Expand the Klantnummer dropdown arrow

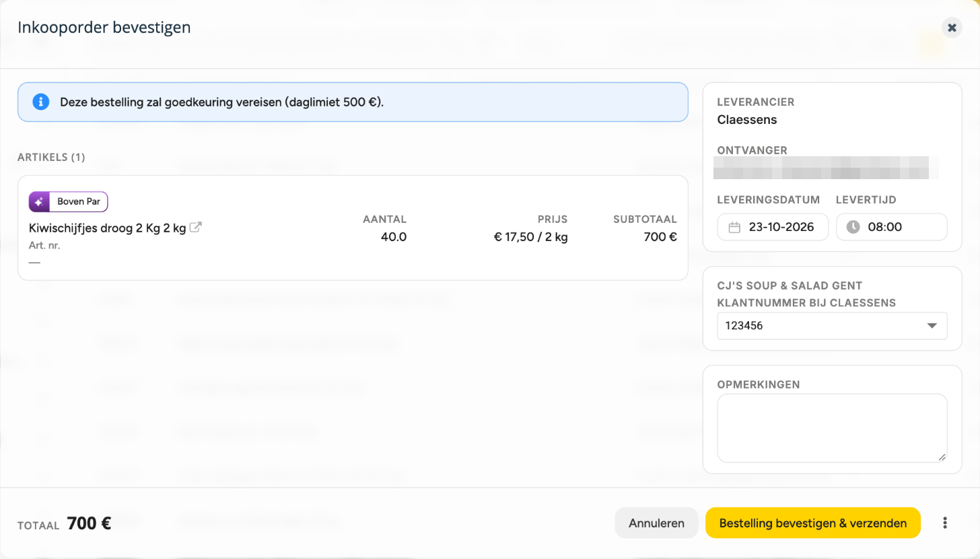(x=932, y=326)
